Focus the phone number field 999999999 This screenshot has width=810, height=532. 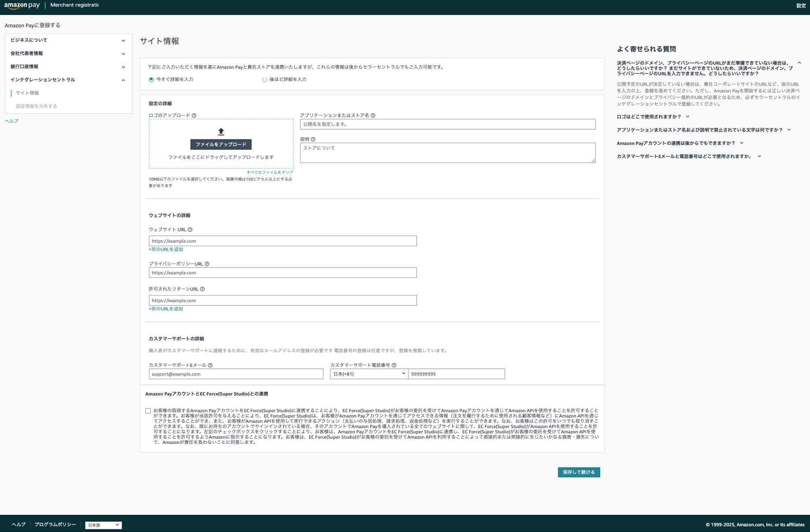(457, 374)
